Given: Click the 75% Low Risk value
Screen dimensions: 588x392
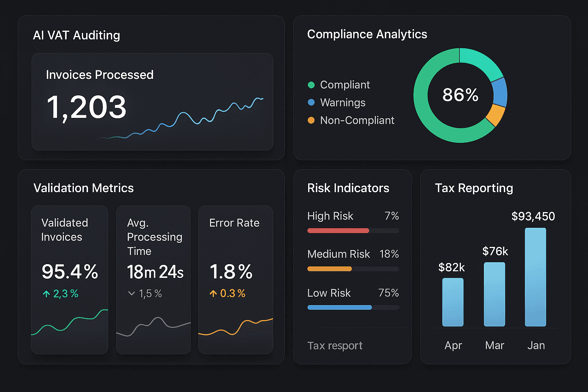Looking at the screenshot, I should [x=389, y=293].
